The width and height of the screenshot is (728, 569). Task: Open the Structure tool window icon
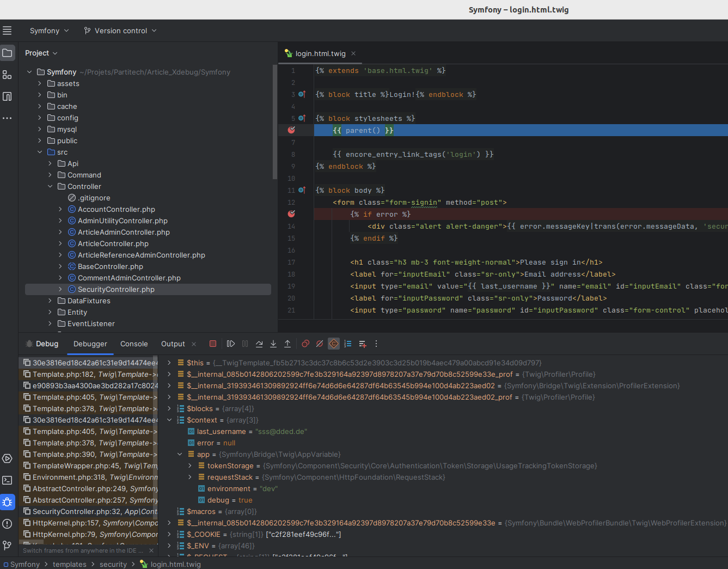coord(7,75)
